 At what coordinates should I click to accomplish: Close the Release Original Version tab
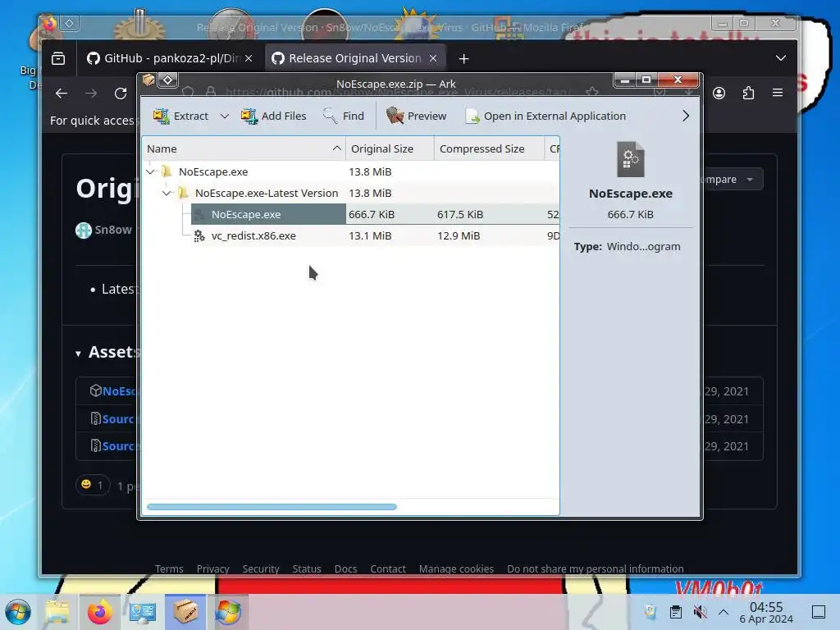pyautogui.click(x=433, y=58)
